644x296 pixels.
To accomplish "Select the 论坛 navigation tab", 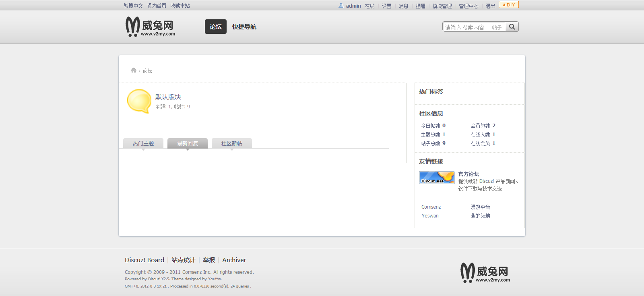I will [216, 27].
